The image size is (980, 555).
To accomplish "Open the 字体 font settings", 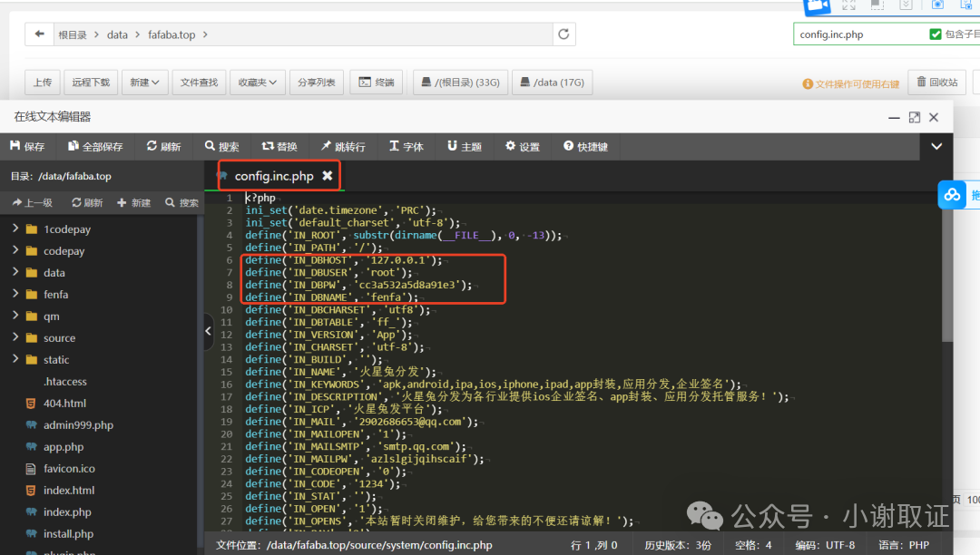I will click(407, 147).
